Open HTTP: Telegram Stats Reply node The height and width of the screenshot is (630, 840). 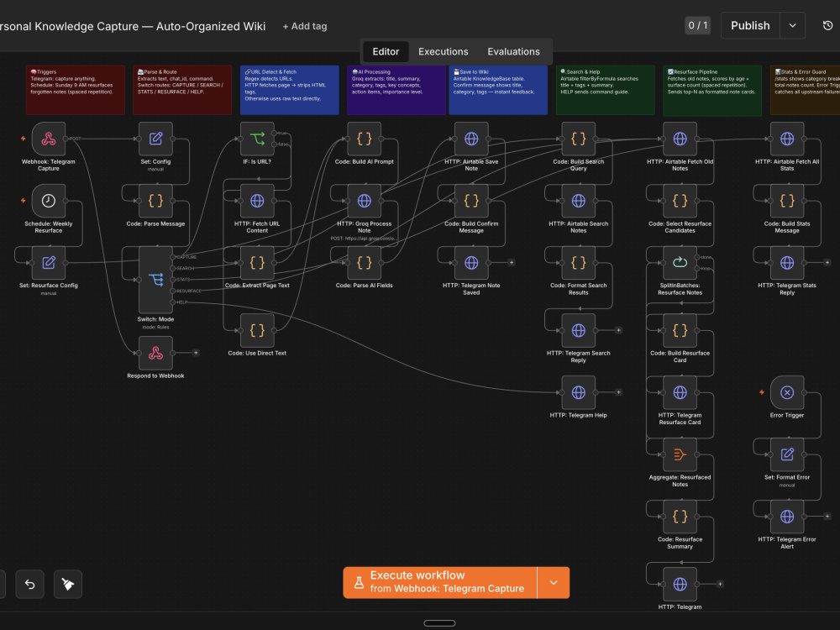tap(787, 262)
